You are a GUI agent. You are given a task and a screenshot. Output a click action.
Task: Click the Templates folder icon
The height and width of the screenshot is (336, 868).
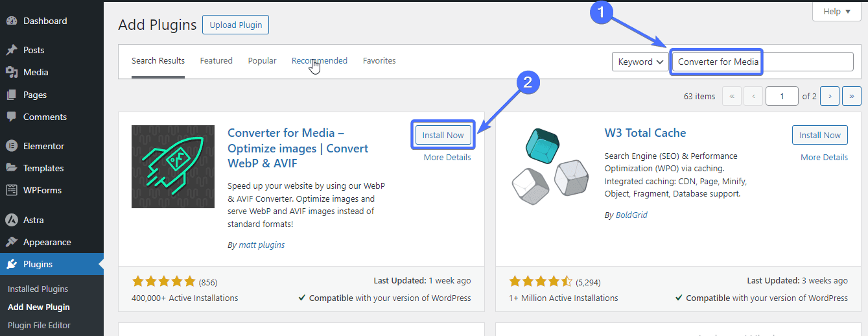tap(12, 168)
